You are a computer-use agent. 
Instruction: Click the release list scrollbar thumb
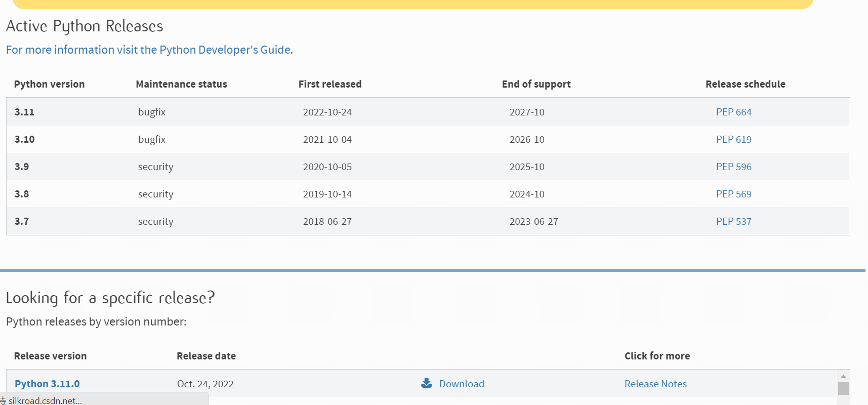[843, 388]
